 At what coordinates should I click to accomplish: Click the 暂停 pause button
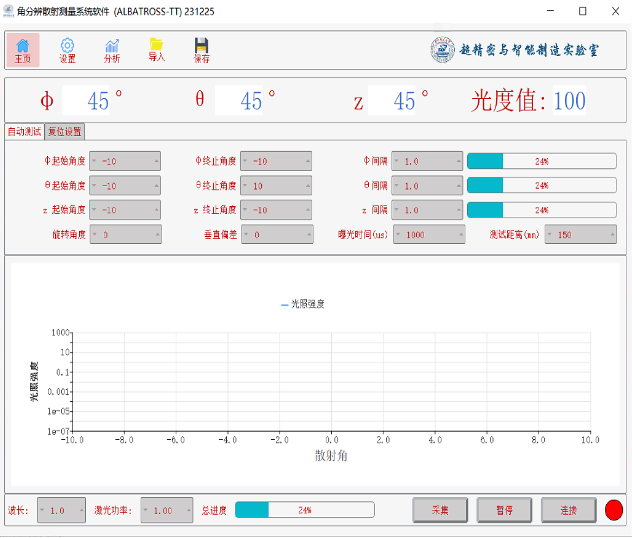[x=504, y=510]
